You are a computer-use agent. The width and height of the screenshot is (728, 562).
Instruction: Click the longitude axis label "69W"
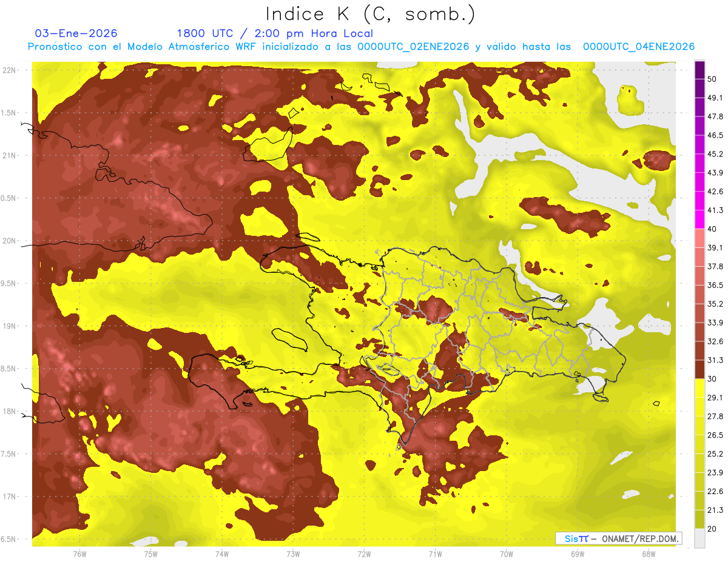[577, 554]
